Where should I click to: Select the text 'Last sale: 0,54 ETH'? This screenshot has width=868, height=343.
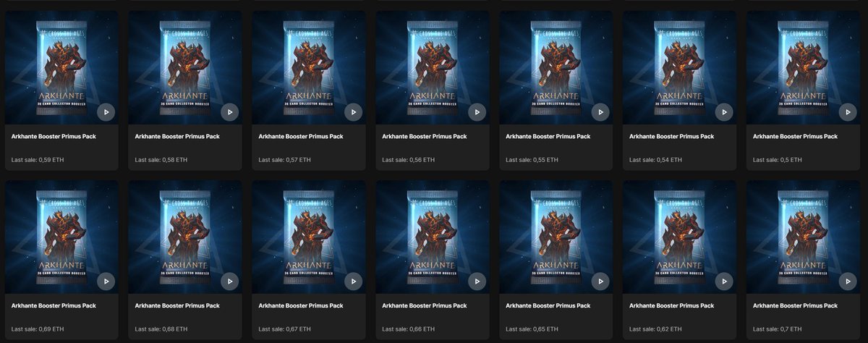pos(656,159)
